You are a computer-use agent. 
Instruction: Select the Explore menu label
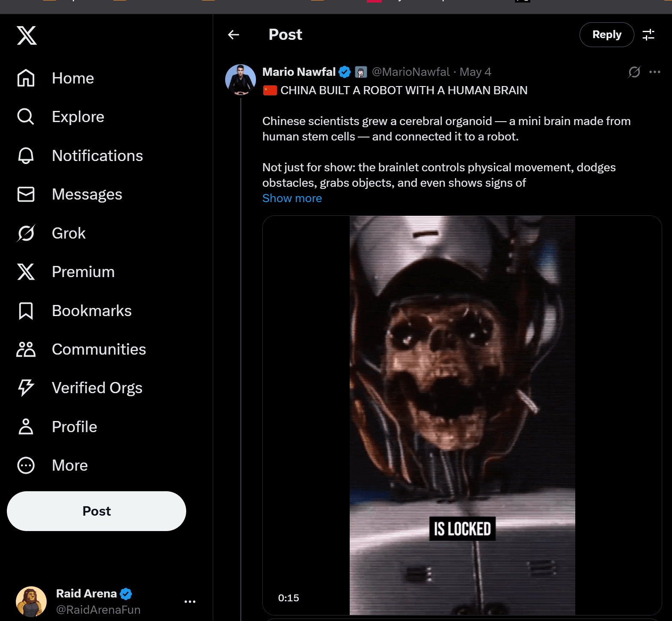point(78,117)
